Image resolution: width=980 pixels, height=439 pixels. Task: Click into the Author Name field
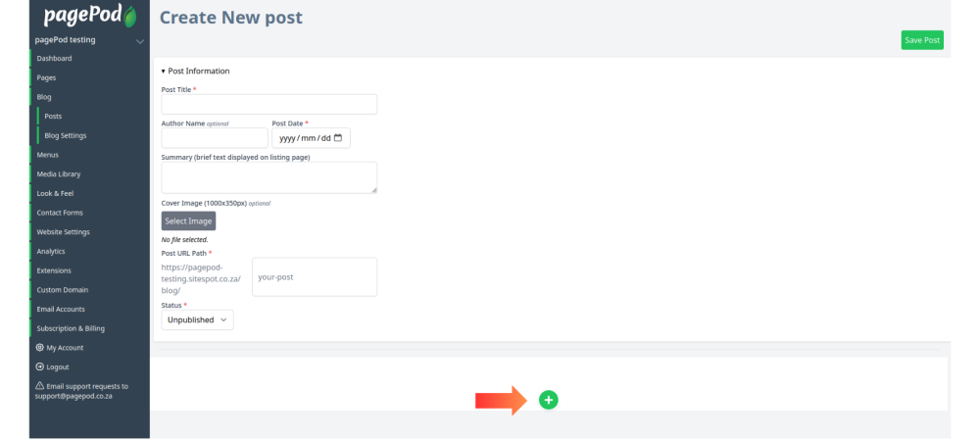point(215,138)
